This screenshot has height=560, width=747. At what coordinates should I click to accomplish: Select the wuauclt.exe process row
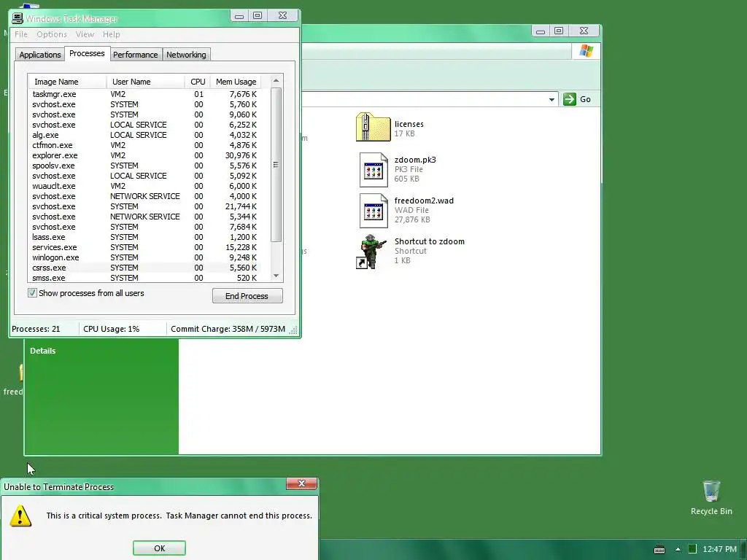(x=145, y=186)
